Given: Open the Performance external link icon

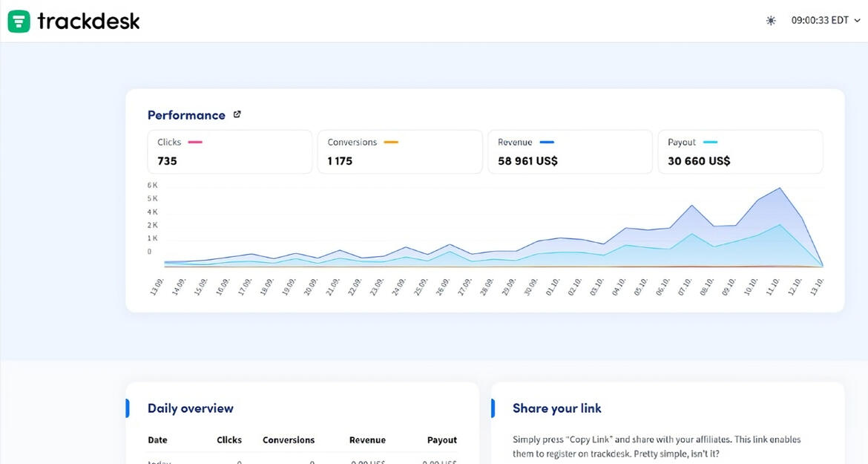Looking at the screenshot, I should point(237,114).
